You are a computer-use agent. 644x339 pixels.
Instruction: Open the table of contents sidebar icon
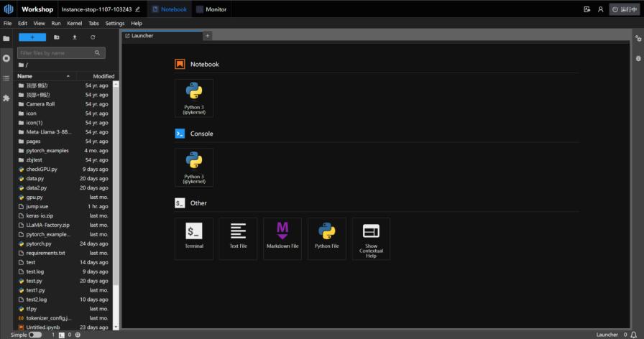[x=6, y=78]
